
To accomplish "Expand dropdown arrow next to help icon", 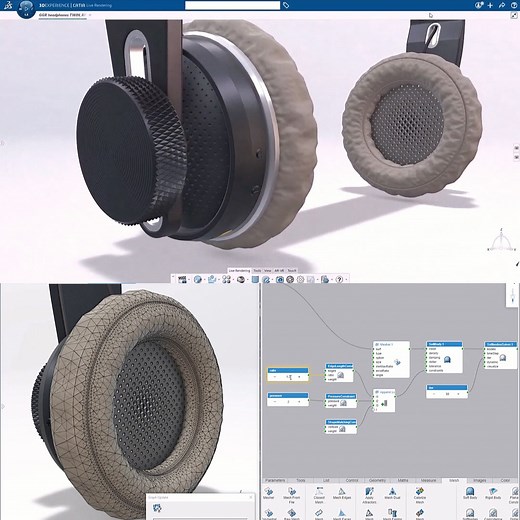I will [346, 279].
